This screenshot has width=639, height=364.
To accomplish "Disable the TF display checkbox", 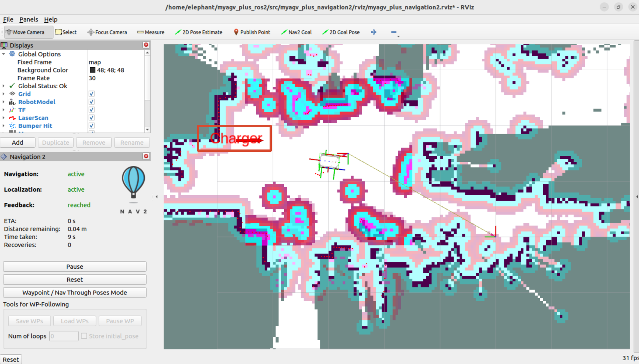I will pos(92,110).
